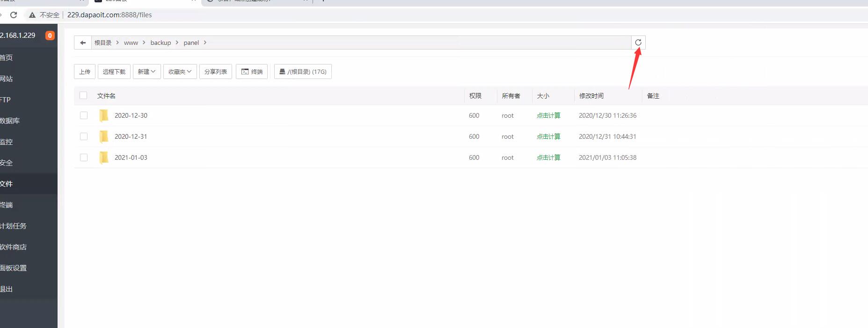Click the not secure warning icon

point(32,15)
